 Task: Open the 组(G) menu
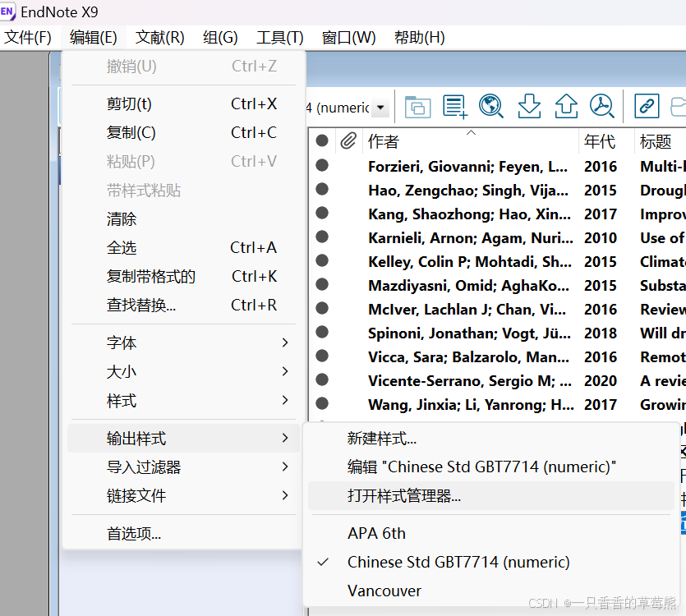click(220, 38)
